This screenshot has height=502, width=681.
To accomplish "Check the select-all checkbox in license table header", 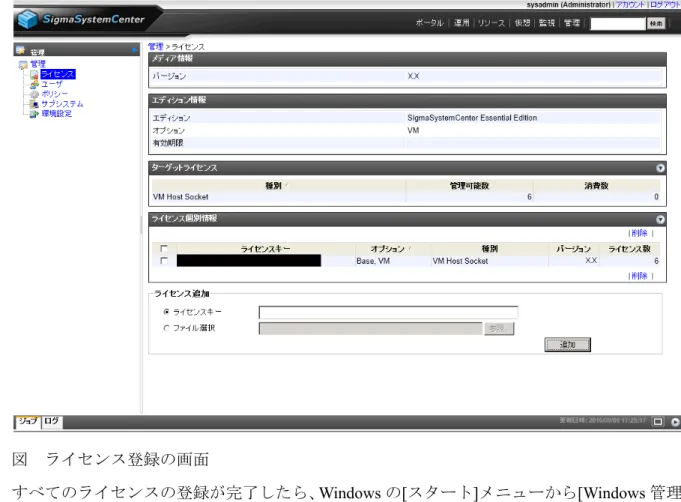I will [x=164, y=248].
